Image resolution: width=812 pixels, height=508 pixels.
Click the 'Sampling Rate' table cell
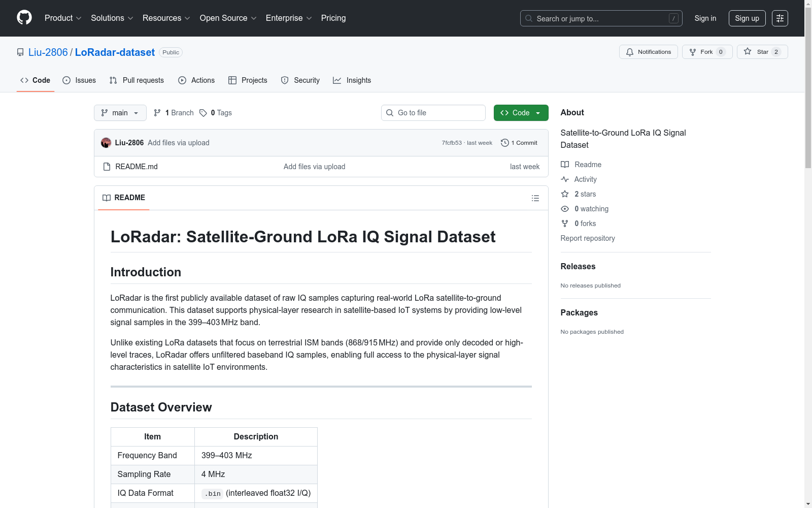[x=153, y=474]
